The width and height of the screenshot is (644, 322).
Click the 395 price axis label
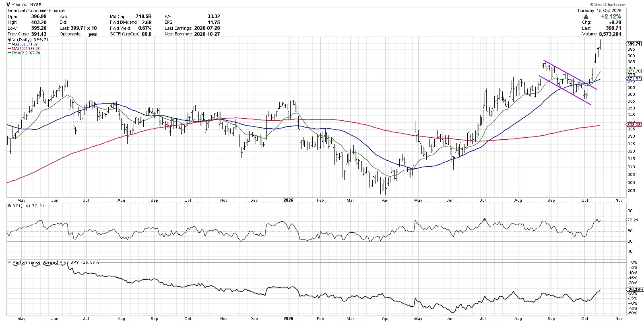(631, 50)
